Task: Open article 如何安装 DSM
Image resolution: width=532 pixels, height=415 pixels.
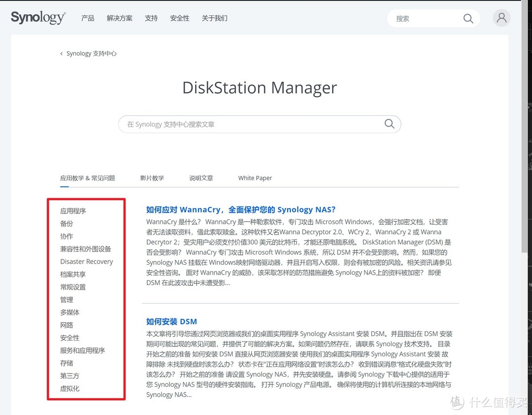Action: click(x=171, y=321)
